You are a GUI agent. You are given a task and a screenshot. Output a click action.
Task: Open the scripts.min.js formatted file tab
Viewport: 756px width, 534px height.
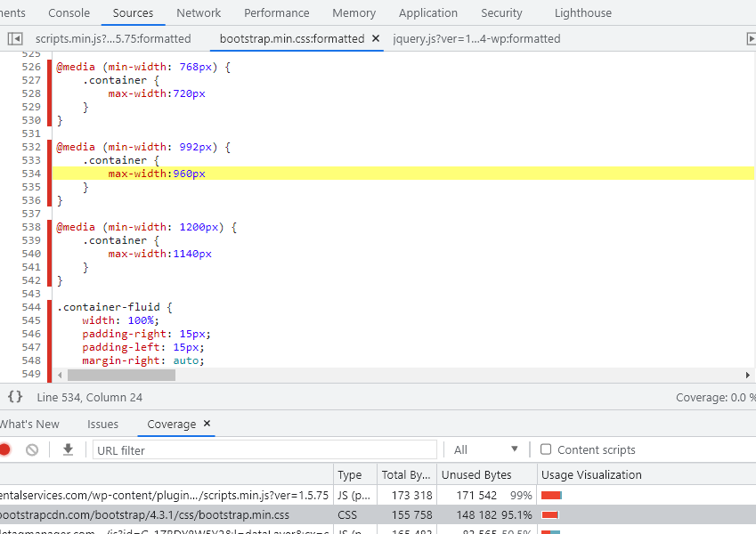pyautogui.click(x=113, y=38)
